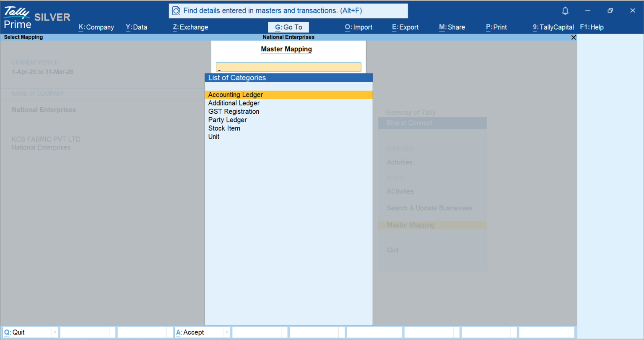Click Search & Update Businesses
644x340 pixels.
click(x=429, y=208)
